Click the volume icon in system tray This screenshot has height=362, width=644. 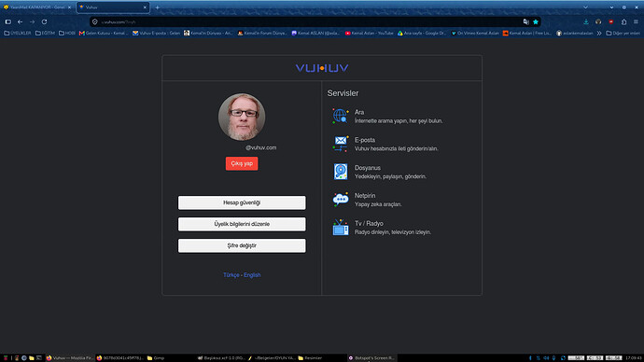coord(546,358)
